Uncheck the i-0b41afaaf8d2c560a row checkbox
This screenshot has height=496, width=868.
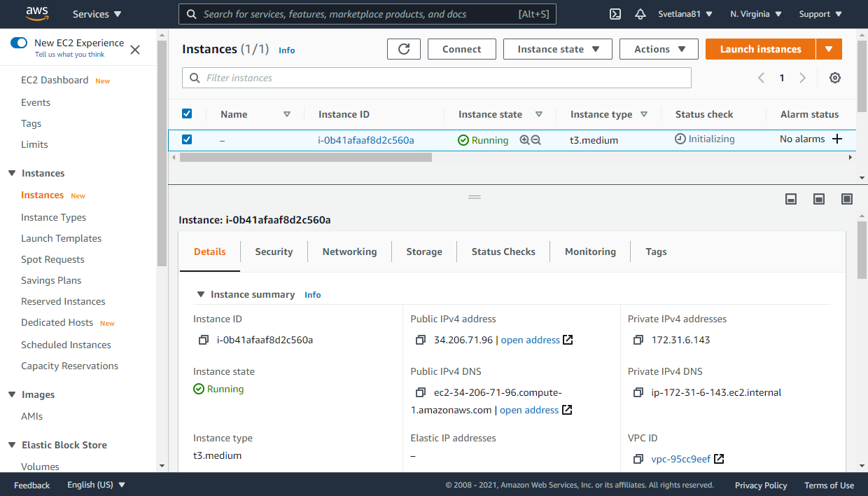(187, 139)
